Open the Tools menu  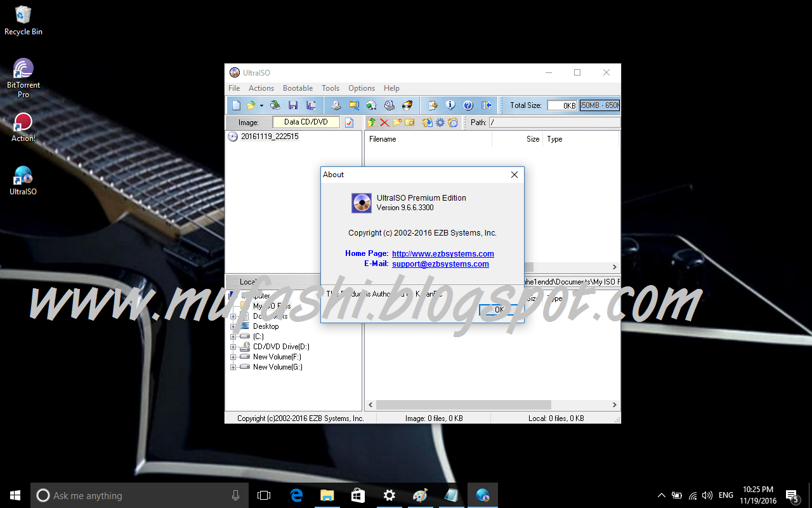point(331,88)
